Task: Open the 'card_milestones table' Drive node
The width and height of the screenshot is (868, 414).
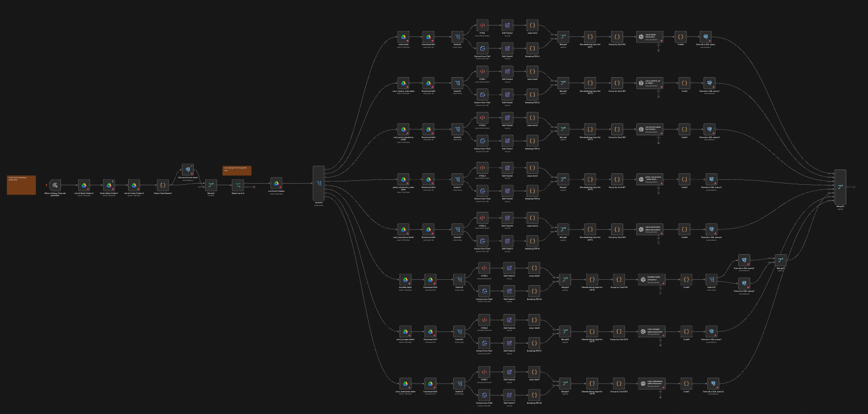Action: pyautogui.click(x=405, y=384)
